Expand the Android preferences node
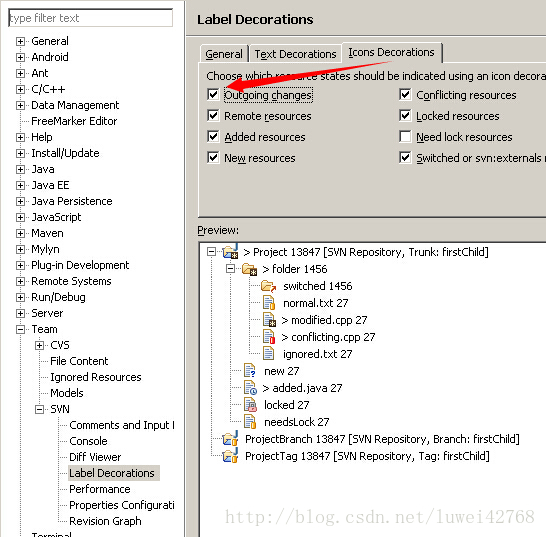Image resolution: width=546 pixels, height=537 pixels. pyautogui.click(x=20, y=57)
